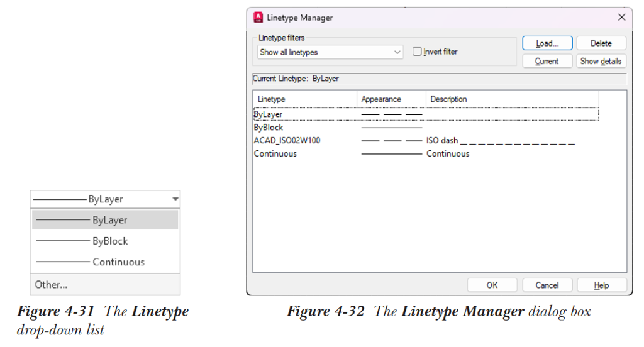Click Cancel in the Linetype Manager
This screenshot has height=347, width=644.
click(547, 285)
